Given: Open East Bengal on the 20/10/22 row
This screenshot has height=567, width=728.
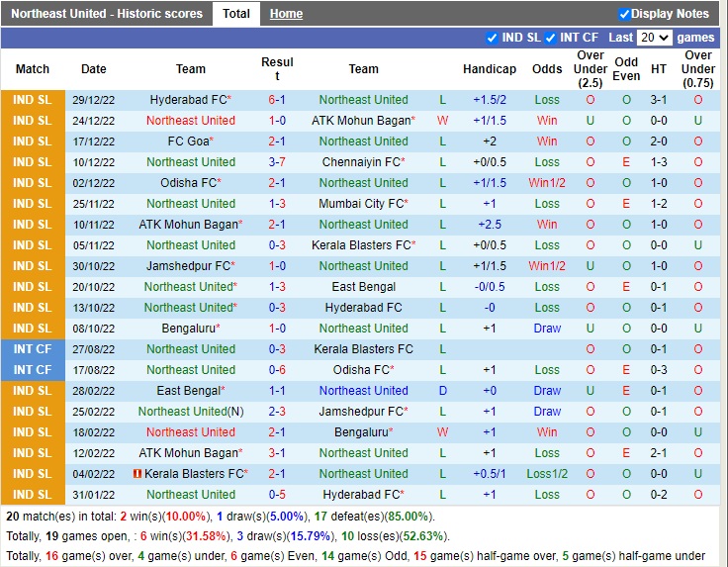Looking at the screenshot, I should point(363,287).
